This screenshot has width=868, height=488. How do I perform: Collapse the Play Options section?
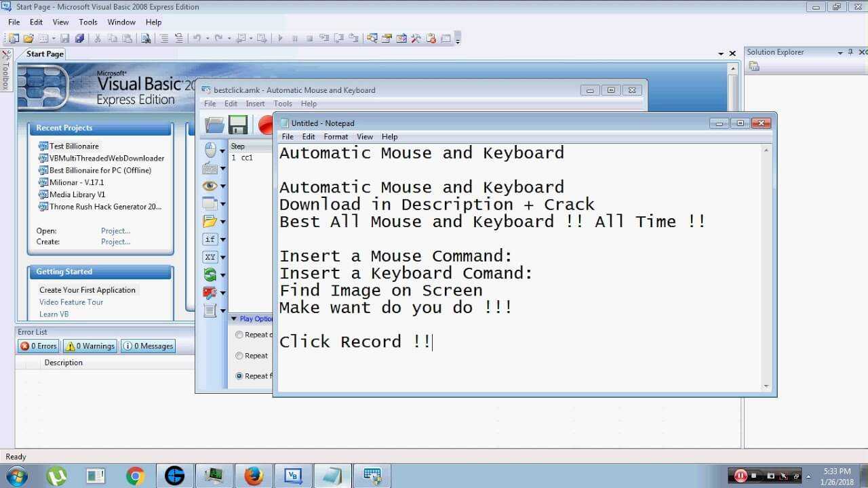click(234, 319)
